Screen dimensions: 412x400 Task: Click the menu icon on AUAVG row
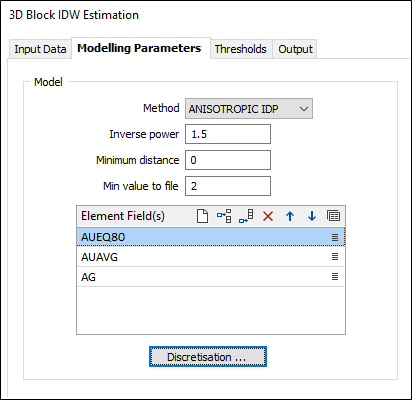[x=335, y=257]
